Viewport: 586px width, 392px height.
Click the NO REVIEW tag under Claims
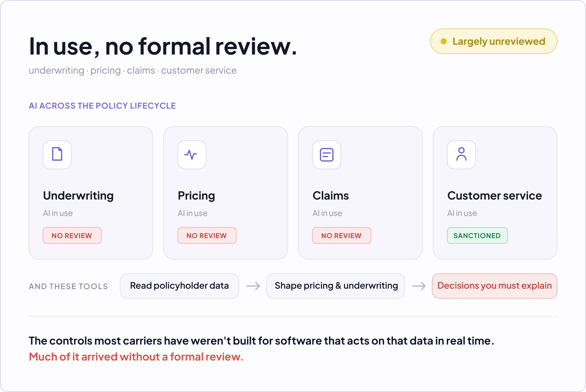(342, 235)
